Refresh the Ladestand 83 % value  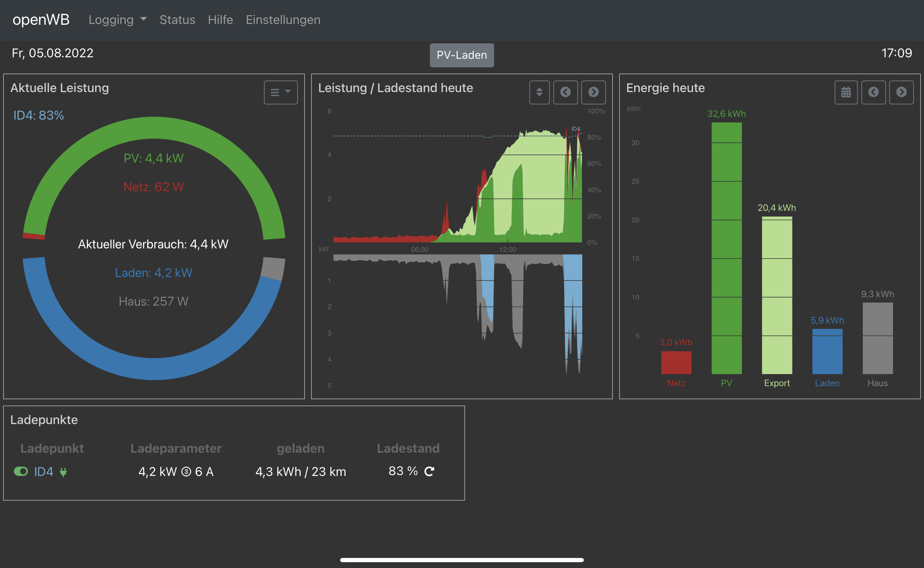click(429, 471)
